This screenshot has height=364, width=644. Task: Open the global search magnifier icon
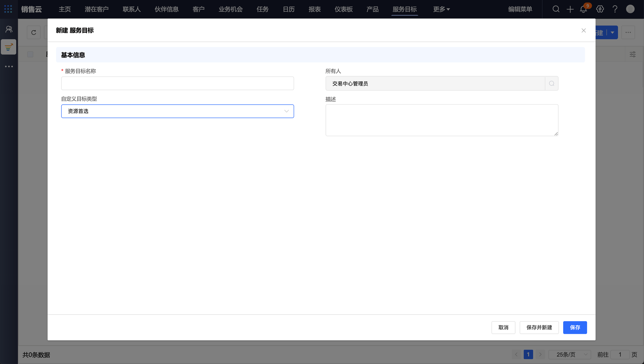pos(556,9)
